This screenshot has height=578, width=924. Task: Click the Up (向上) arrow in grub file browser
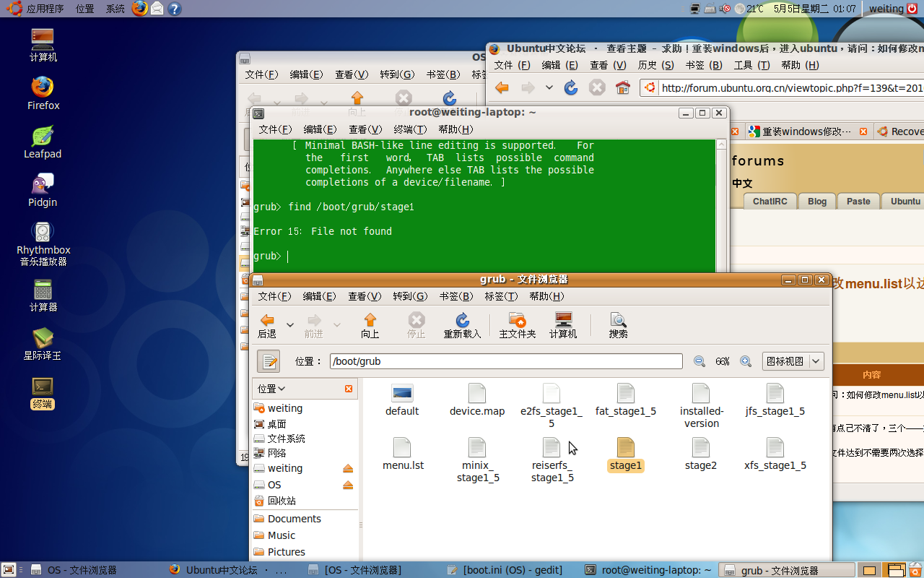[x=370, y=320]
